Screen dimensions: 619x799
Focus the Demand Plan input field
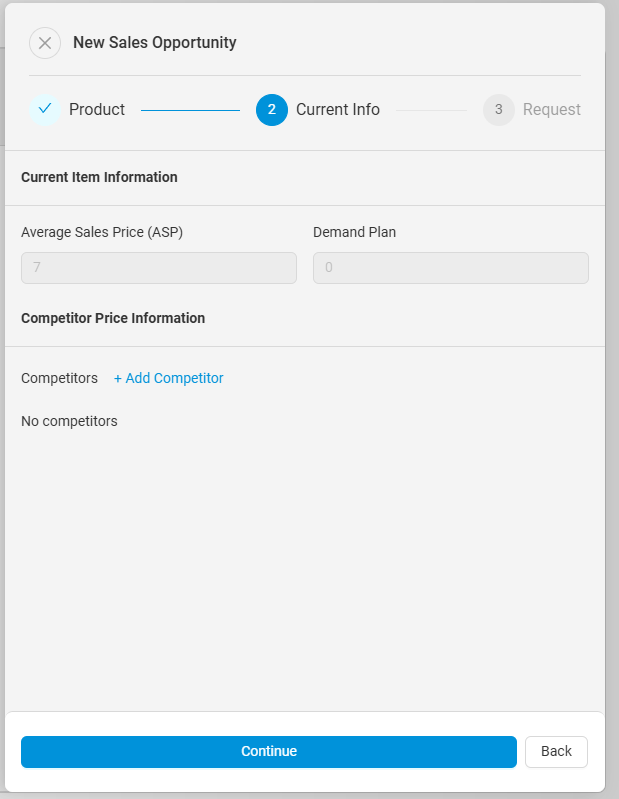coord(450,268)
